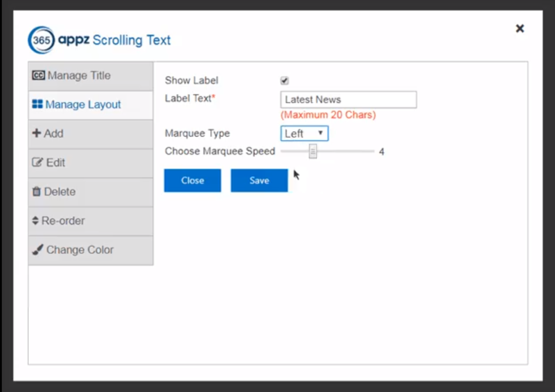Uncheck the Show Label checkbox
555x392 pixels.
(x=284, y=81)
